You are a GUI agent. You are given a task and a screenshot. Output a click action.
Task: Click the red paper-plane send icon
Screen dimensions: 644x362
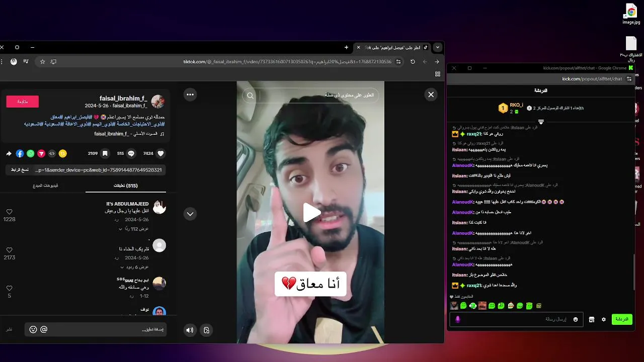(41, 153)
